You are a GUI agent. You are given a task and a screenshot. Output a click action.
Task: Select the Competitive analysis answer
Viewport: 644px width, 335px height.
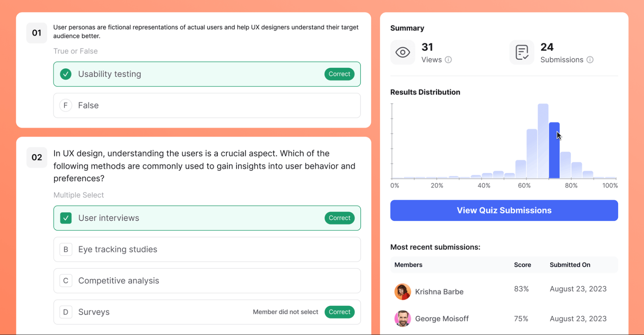click(207, 281)
